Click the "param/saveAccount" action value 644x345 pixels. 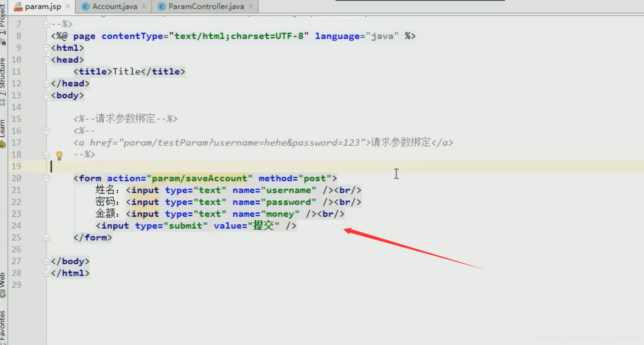coord(200,178)
